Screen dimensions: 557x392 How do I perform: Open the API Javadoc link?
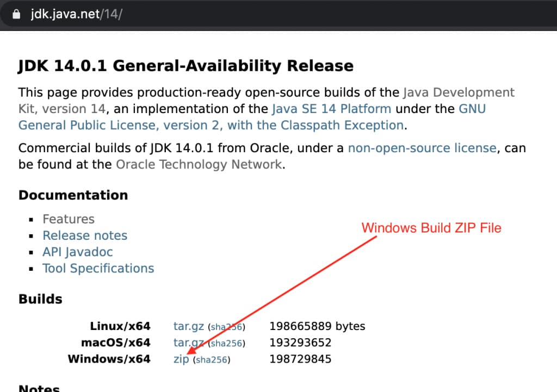(x=78, y=252)
